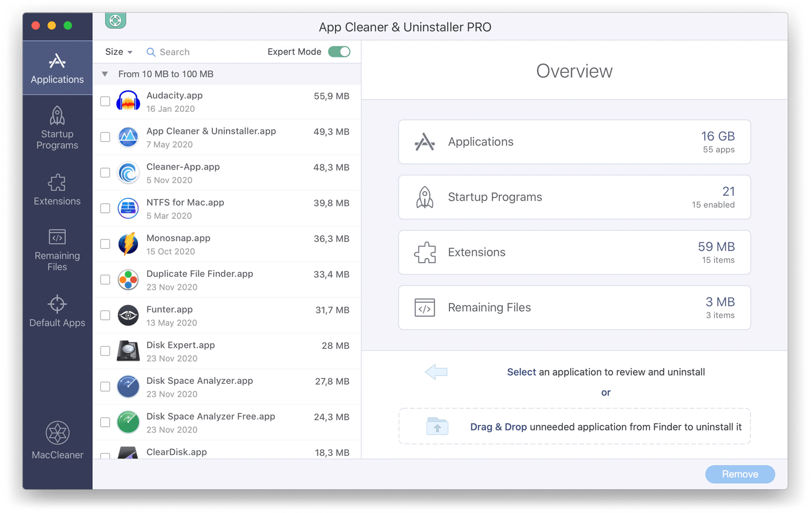
Task: Click the lifebuoy help icon in title bar
Action: click(115, 21)
